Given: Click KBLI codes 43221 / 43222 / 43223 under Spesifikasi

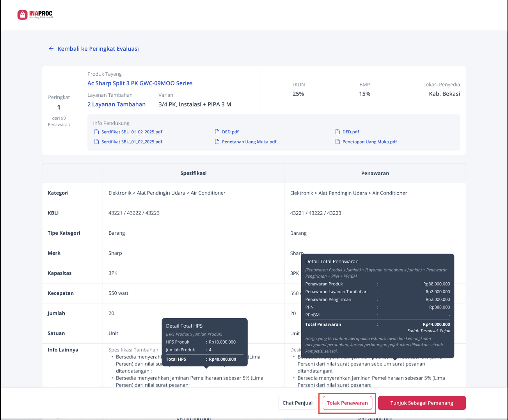Looking at the screenshot, I should point(134,213).
